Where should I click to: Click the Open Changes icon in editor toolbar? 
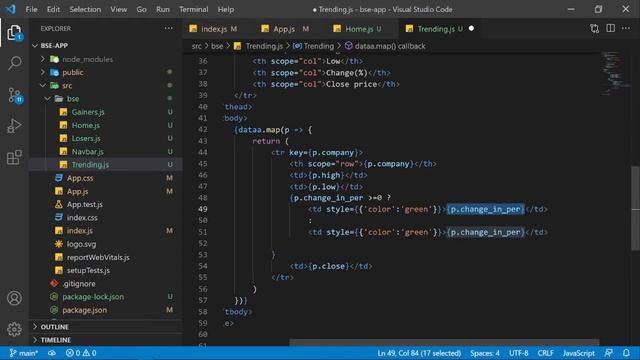point(595,29)
